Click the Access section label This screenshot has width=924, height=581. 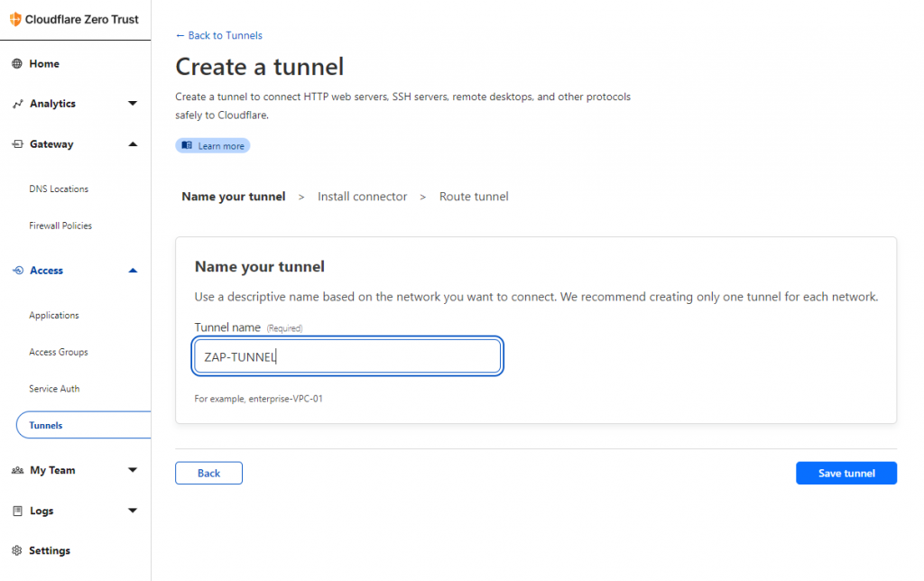[47, 271]
